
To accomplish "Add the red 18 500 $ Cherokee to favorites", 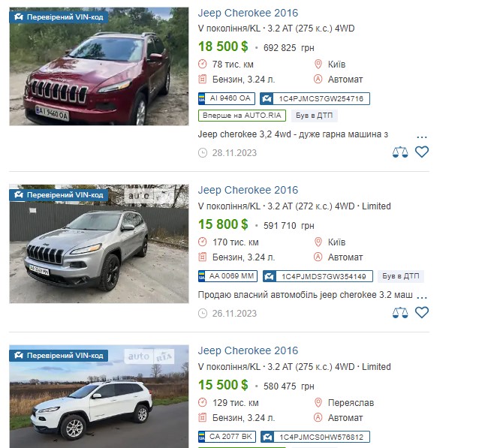I will tap(421, 152).
